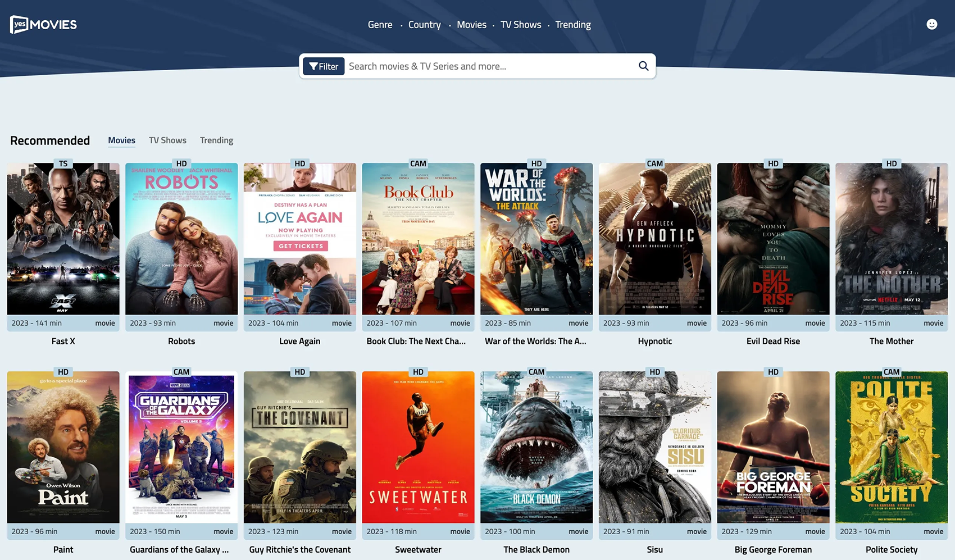Click the "2023 - 129 min" text
The height and width of the screenshot is (560, 955).
tap(747, 531)
